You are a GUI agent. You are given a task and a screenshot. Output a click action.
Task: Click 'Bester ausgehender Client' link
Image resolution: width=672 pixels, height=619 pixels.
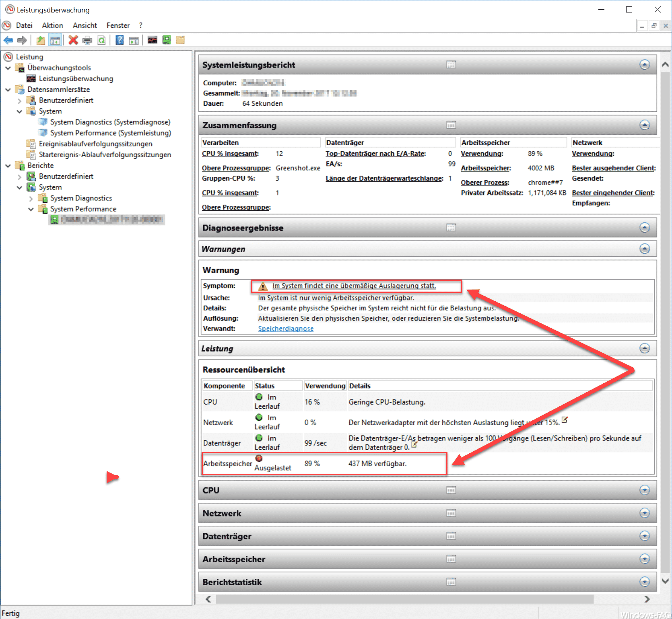click(x=614, y=168)
